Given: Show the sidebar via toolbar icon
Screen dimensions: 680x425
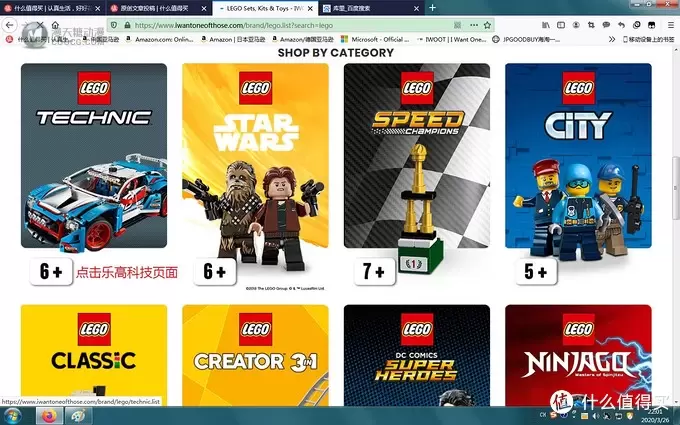Looking at the screenshot, I should click(561, 25).
